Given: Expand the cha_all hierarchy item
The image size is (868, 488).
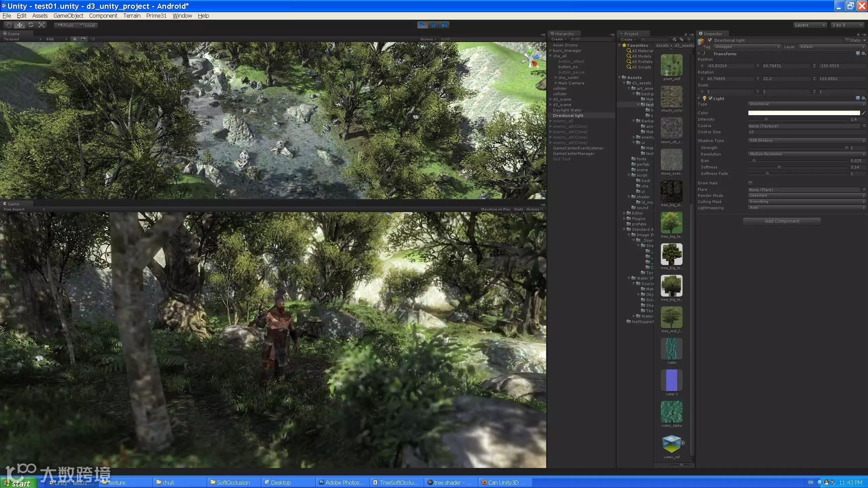Looking at the screenshot, I should click(550, 56).
